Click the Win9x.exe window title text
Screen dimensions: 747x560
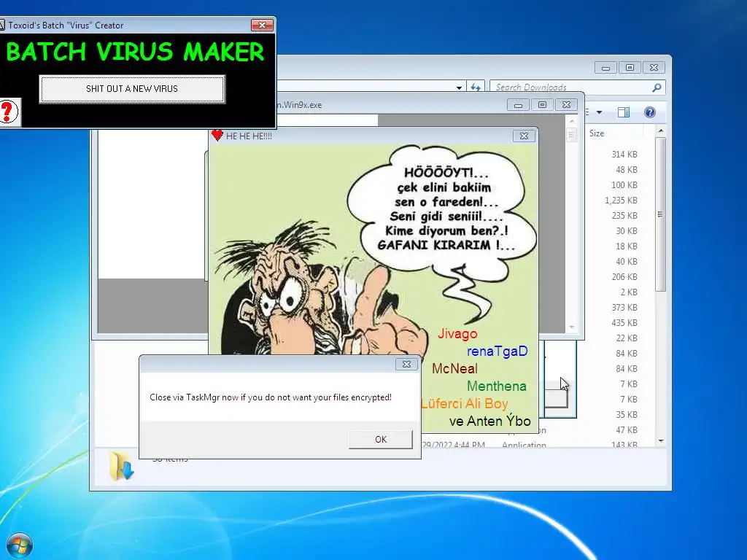click(x=299, y=105)
